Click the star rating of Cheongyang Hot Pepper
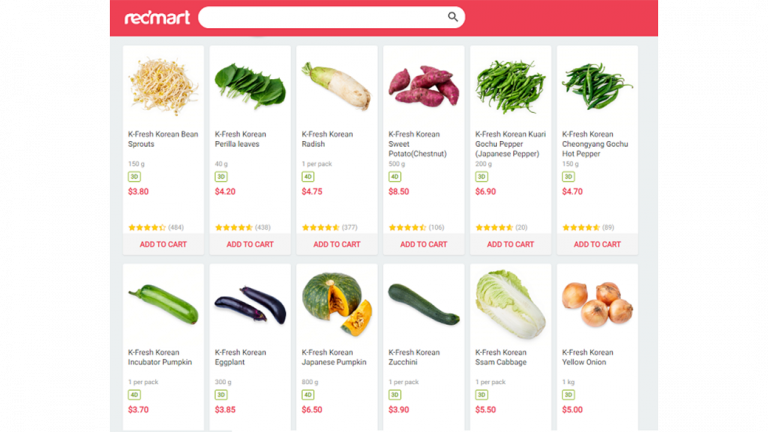The width and height of the screenshot is (768, 432). tap(581, 227)
